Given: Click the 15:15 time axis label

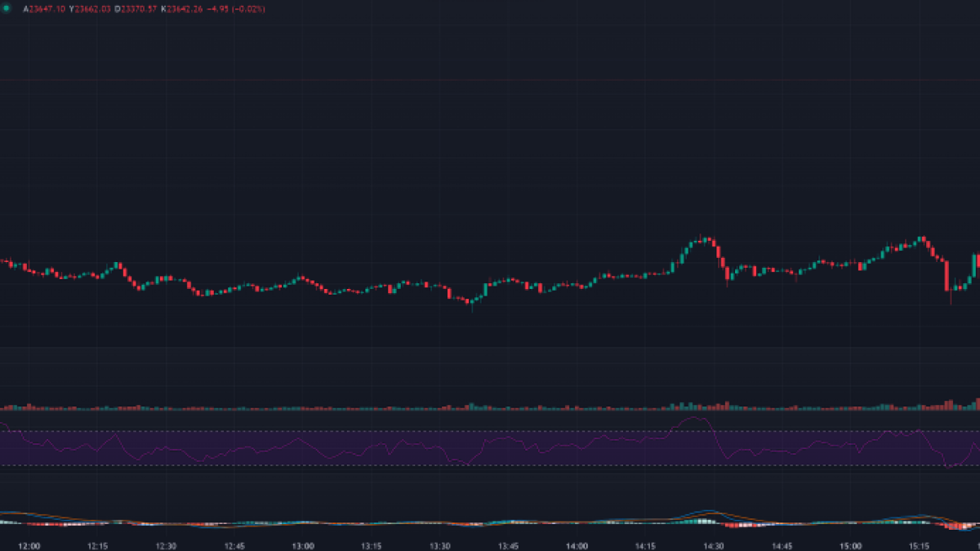Looking at the screenshot, I should pos(919,545).
